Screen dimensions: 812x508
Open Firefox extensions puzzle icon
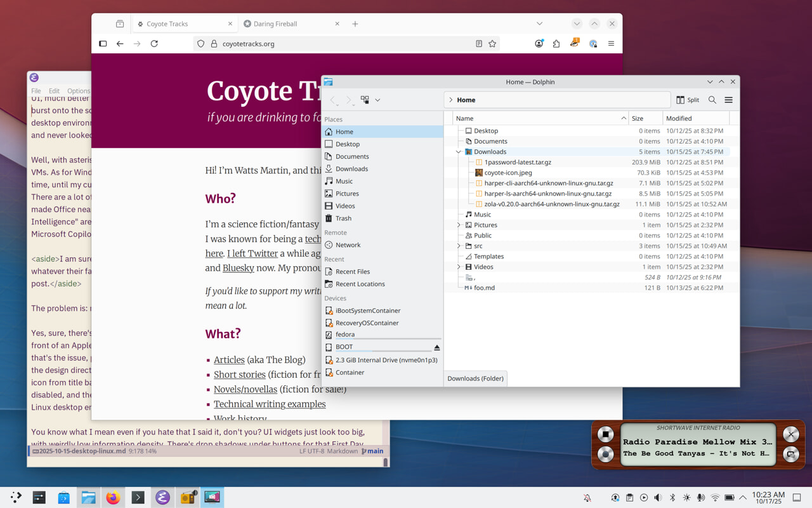click(556, 44)
